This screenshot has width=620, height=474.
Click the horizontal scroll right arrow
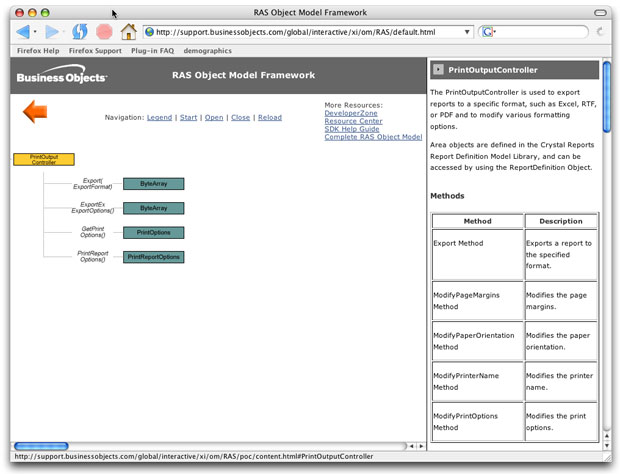pyautogui.click(x=421, y=446)
